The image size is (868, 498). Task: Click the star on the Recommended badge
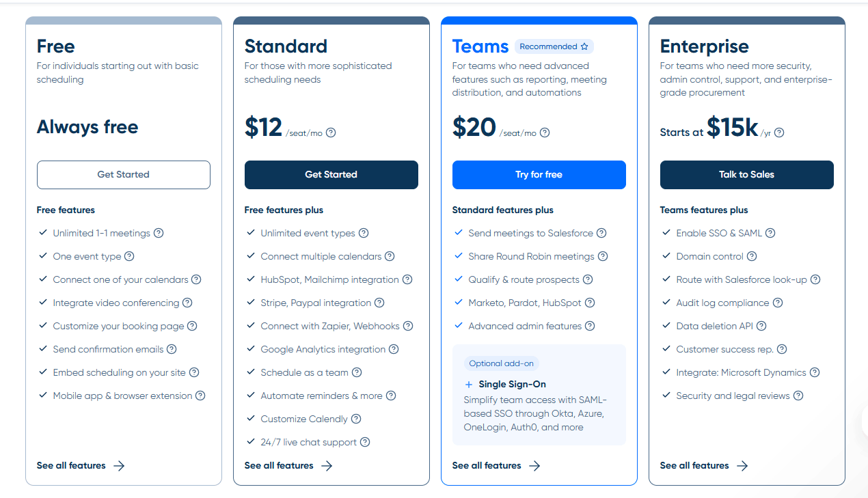click(584, 46)
